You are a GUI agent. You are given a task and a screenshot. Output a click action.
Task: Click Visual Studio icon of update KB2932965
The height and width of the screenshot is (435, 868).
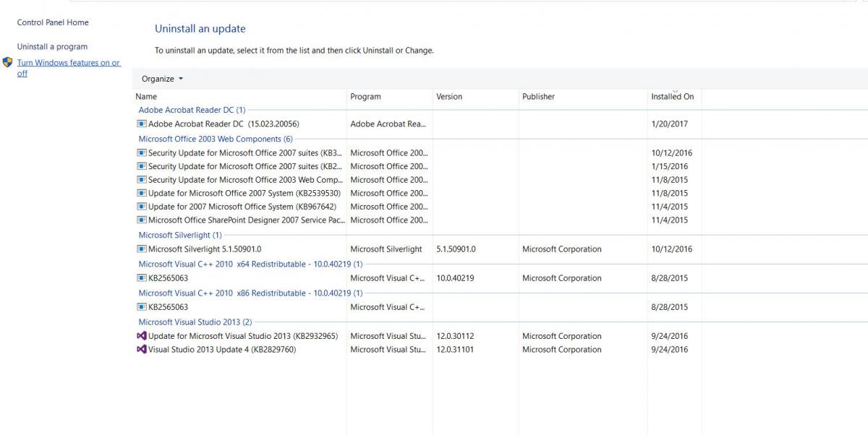tap(142, 336)
